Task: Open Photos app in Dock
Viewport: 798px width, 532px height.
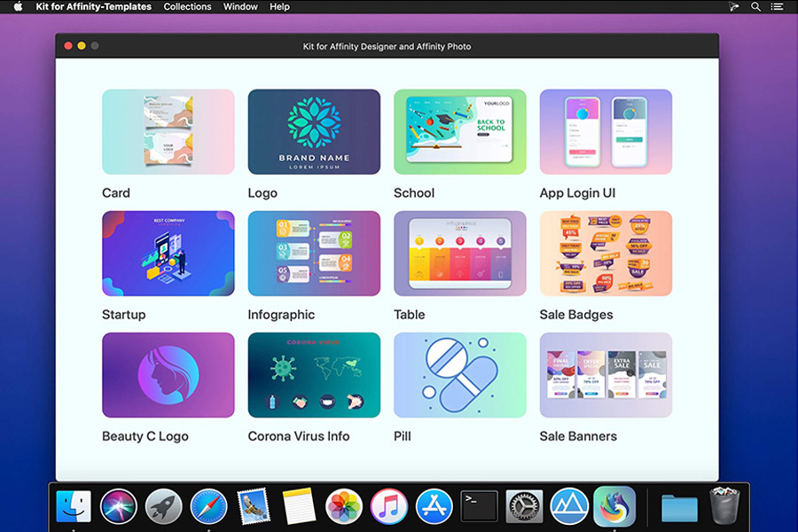Action: [x=343, y=506]
